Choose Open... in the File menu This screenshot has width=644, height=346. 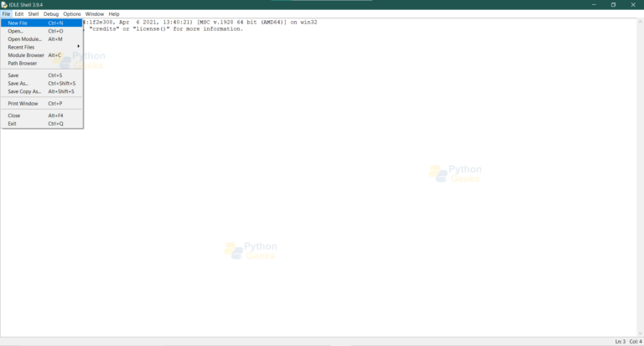coord(16,31)
